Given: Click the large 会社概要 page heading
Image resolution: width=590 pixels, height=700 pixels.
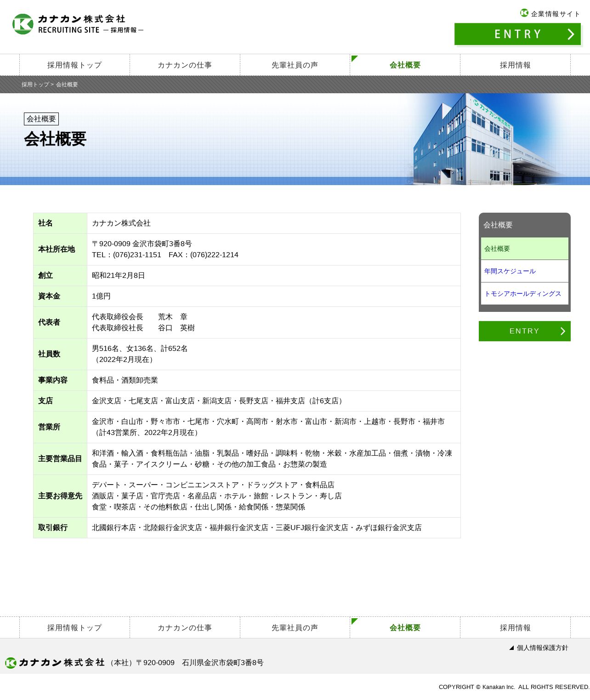Looking at the screenshot, I should click(x=55, y=139).
